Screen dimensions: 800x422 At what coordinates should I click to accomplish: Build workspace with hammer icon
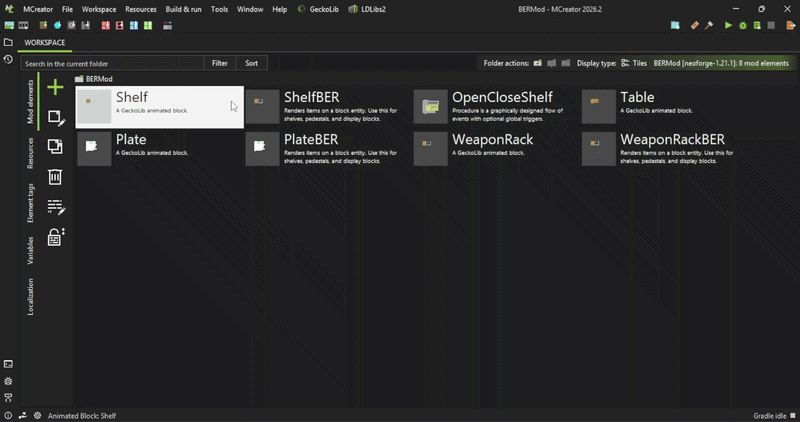(x=709, y=26)
